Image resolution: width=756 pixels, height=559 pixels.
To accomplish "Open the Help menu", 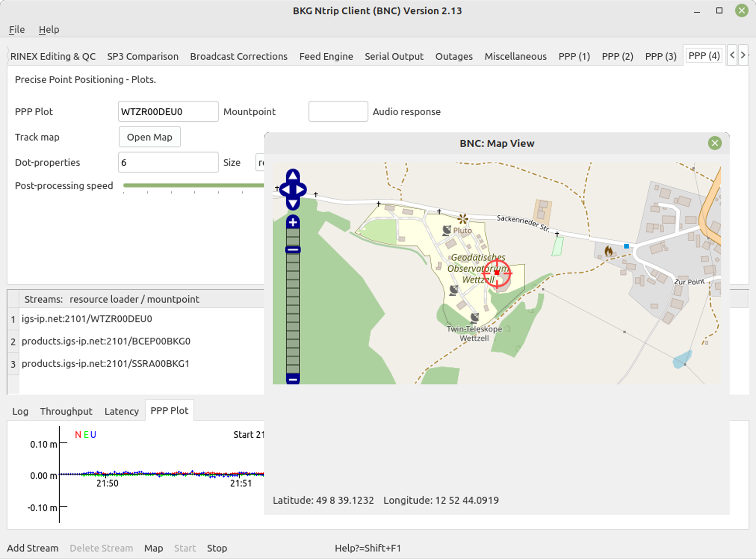I will 49,30.
